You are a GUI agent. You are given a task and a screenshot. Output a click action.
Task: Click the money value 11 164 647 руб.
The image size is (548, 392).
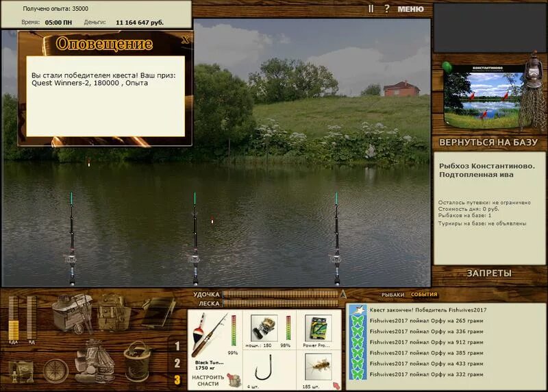(140, 23)
